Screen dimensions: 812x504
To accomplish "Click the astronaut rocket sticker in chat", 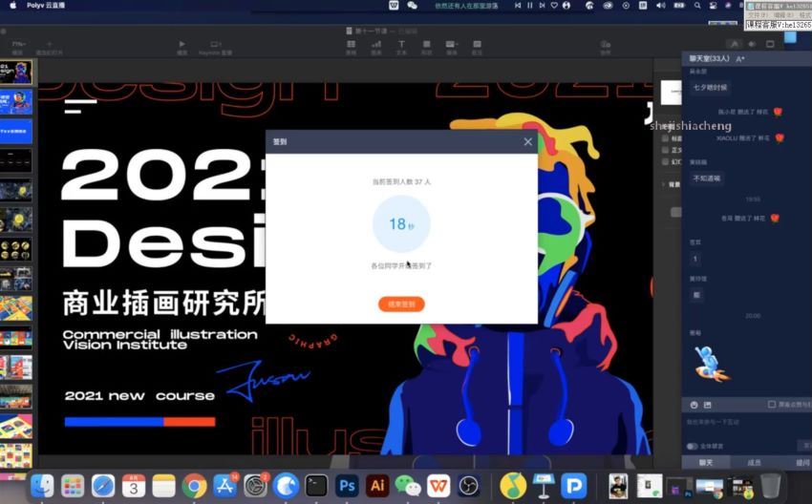I will tap(712, 364).
